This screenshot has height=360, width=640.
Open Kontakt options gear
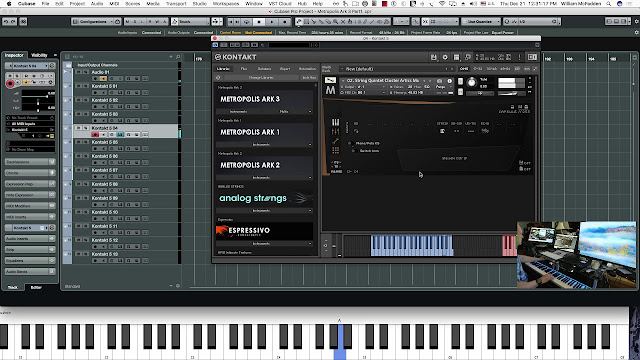(x=445, y=57)
